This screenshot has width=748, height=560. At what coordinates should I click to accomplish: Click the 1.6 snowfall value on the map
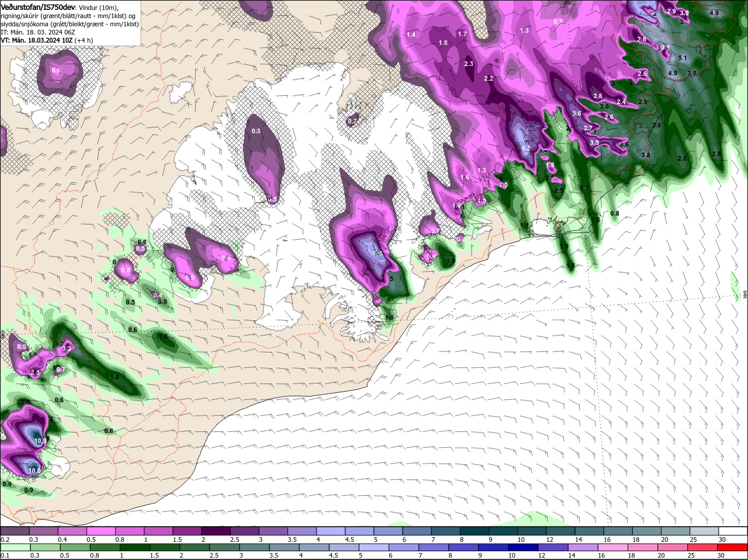pos(465,177)
